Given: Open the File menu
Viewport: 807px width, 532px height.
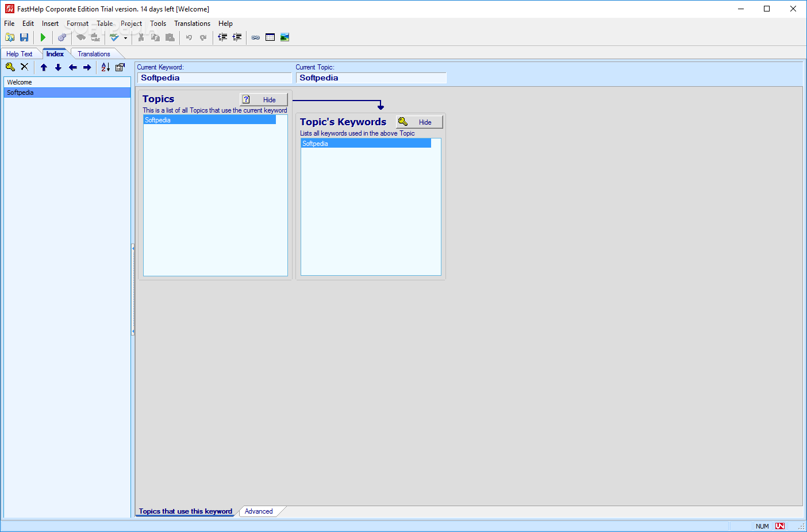Looking at the screenshot, I should pos(9,24).
